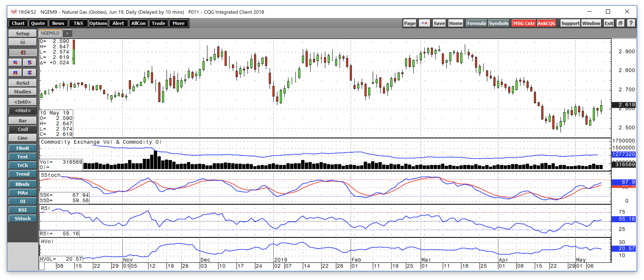Viewport: 644px width, 280px height.
Task: Click the current price label 2.619
Action: [624, 105]
